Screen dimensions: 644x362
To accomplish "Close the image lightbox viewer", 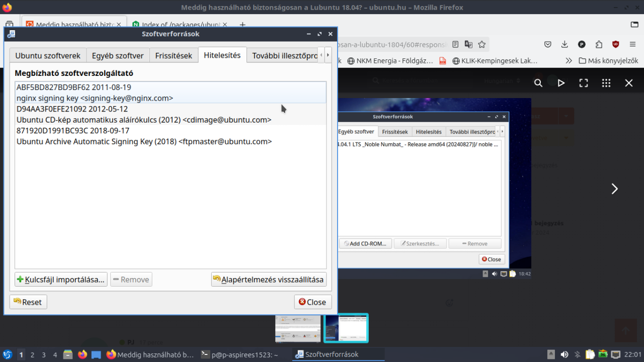I will [x=629, y=83].
